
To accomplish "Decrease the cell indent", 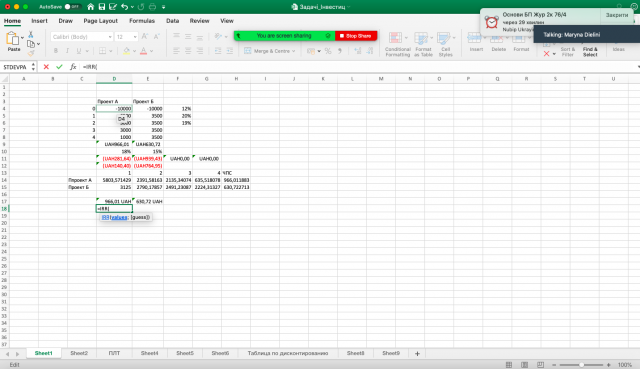I will pyautogui.click(x=218, y=51).
